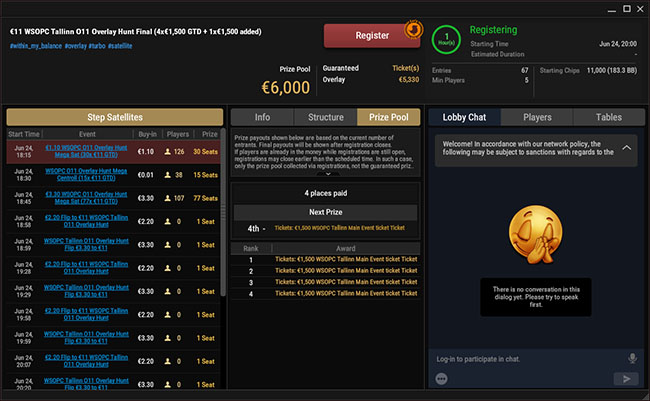Click the chat input field

pyautogui.click(x=529, y=359)
